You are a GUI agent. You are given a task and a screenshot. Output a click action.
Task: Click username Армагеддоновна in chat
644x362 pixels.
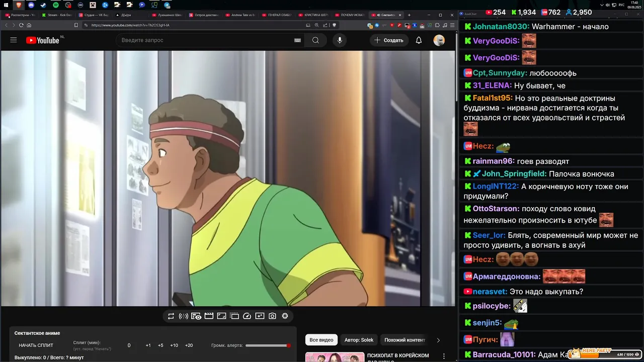(507, 277)
